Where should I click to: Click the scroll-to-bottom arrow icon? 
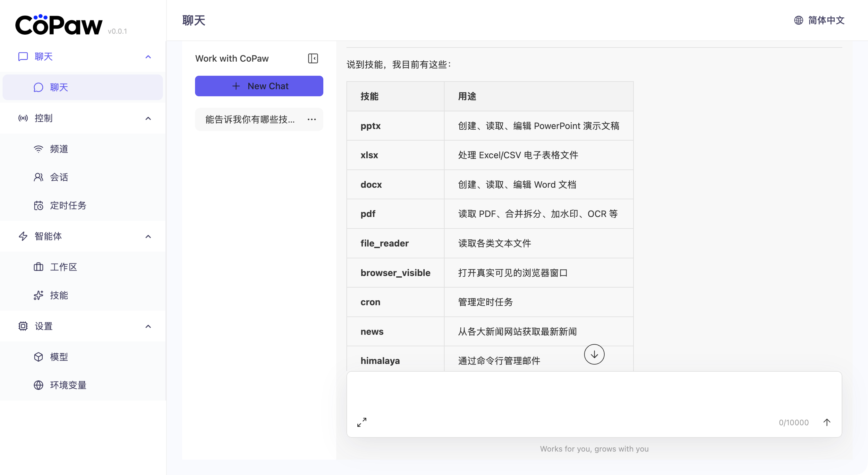pos(594,354)
